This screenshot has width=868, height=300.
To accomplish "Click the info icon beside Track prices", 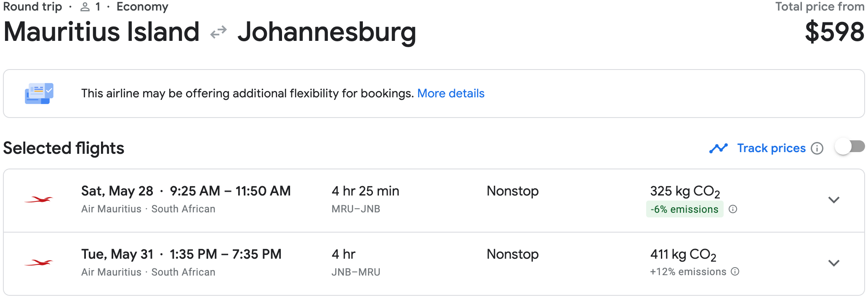I will coord(817,148).
